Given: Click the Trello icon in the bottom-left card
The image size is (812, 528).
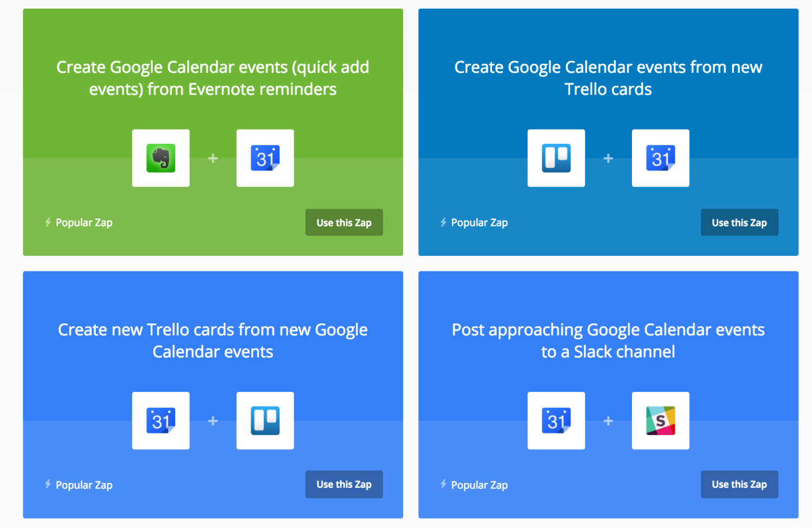Looking at the screenshot, I should pyautogui.click(x=265, y=421).
